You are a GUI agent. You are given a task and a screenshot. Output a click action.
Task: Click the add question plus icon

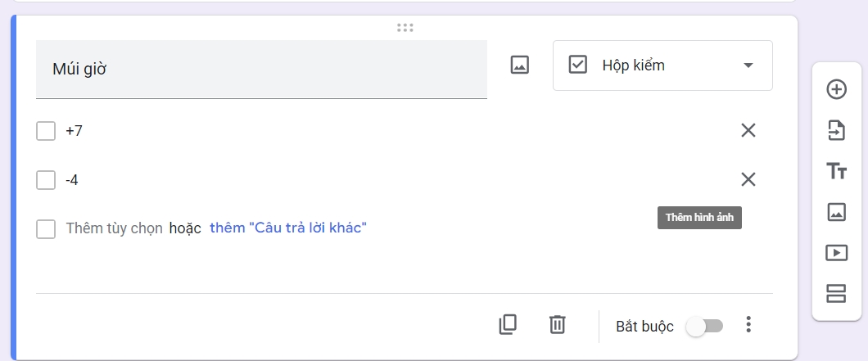(x=836, y=89)
